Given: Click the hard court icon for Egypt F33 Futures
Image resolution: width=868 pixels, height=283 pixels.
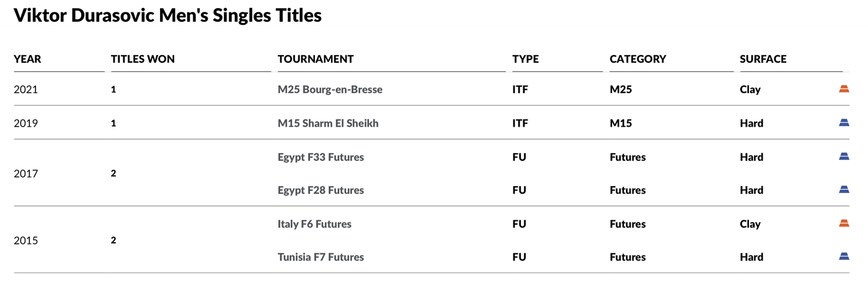Looking at the screenshot, I should 844,156.
